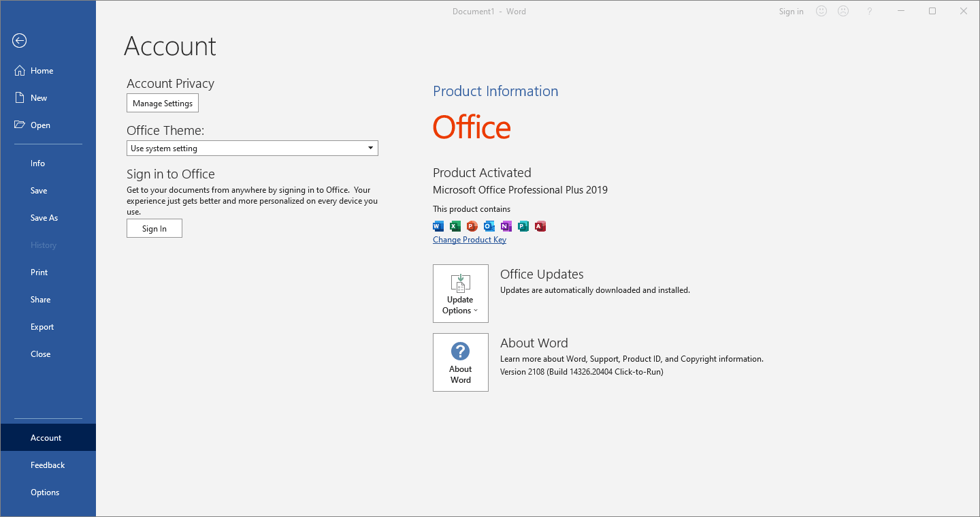Click the Outlook icon in product list
The height and width of the screenshot is (517, 980).
[489, 226]
